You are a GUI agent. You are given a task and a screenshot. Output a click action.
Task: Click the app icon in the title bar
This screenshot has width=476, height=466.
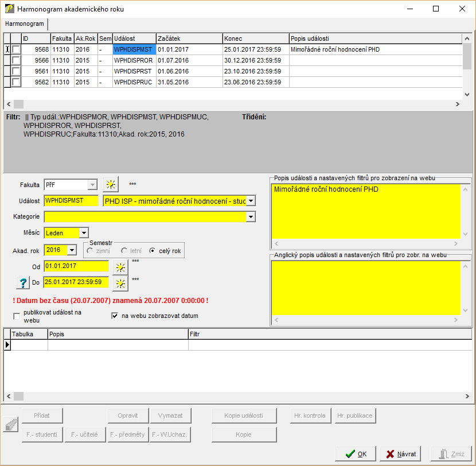coord(9,9)
